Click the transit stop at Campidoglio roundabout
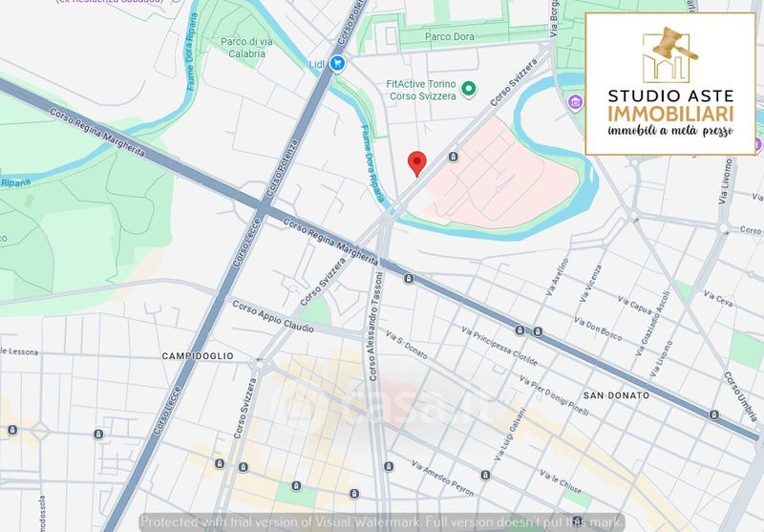 [x=258, y=364]
